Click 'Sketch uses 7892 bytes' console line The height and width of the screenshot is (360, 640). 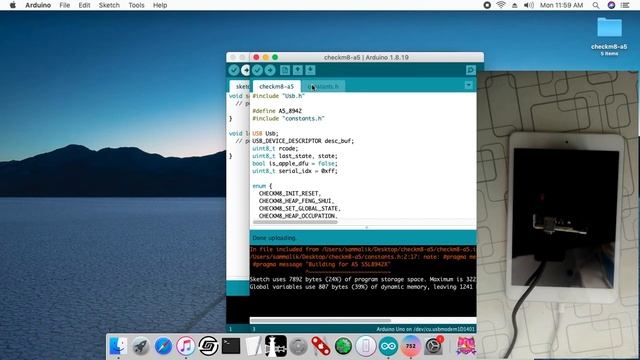click(362, 279)
